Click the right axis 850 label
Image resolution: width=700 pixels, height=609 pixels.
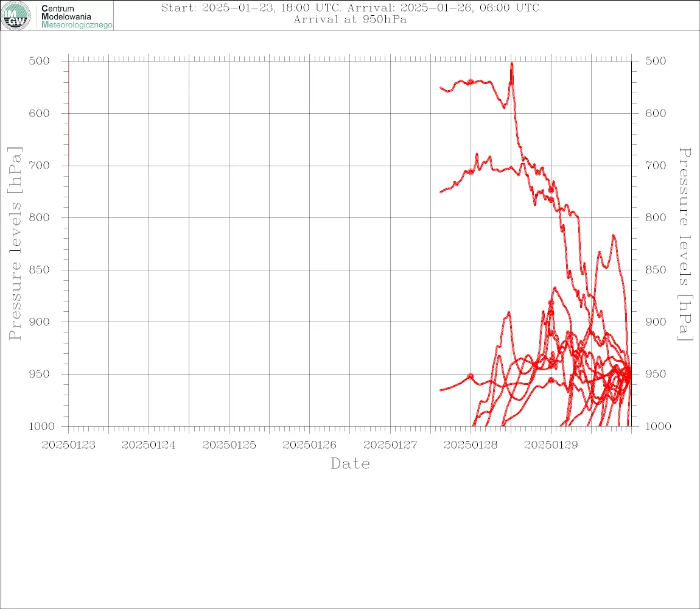click(656, 270)
